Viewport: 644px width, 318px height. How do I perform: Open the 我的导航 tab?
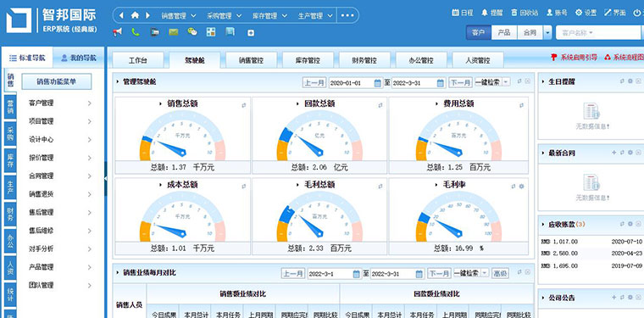(79, 58)
